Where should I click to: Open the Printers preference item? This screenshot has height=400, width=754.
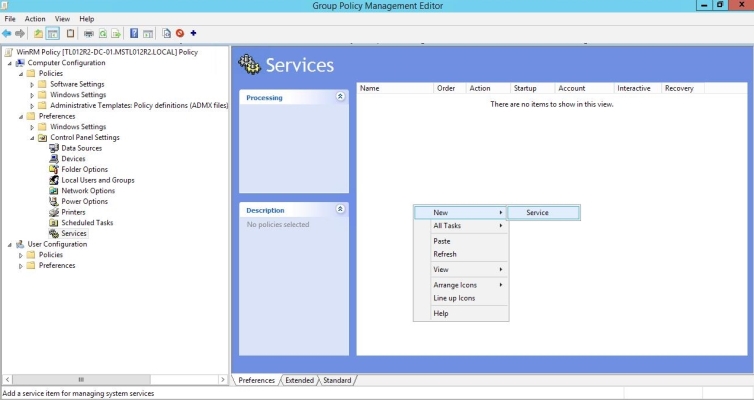point(73,212)
